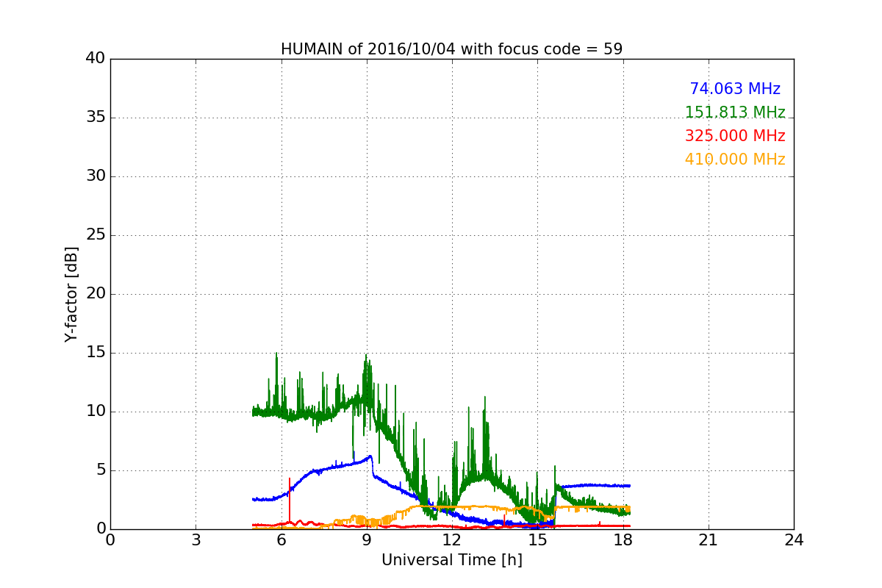Click the x-axis tick label '24'

(794, 540)
